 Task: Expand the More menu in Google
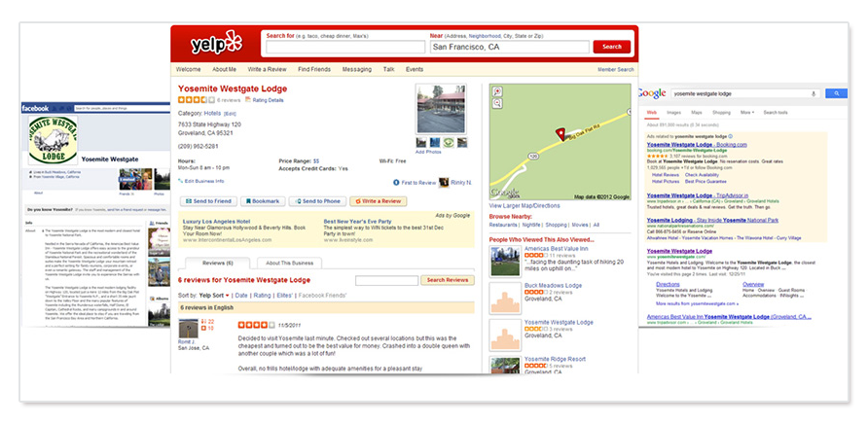746,112
